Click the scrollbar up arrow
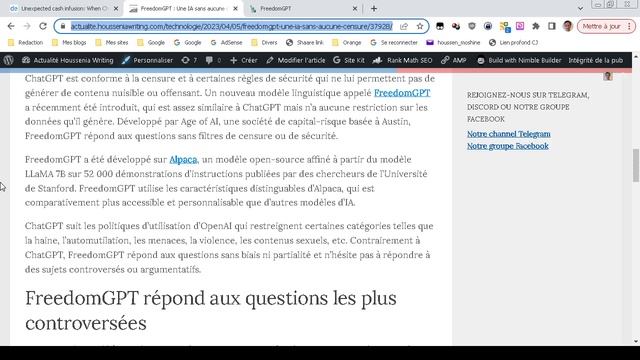Screen dimensions: 640x360 pyautogui.click(x=636, y=56)
